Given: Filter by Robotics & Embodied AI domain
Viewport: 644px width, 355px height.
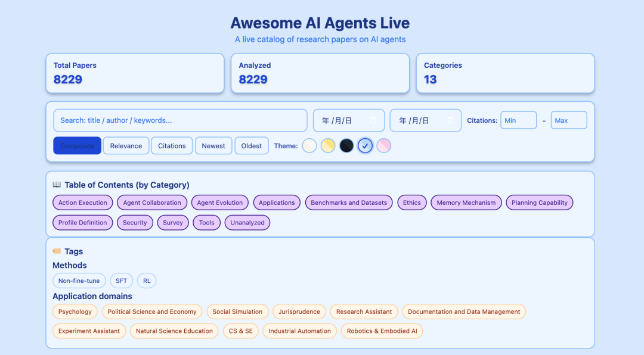Looking at the screenshot, I should tap(382, 331).
